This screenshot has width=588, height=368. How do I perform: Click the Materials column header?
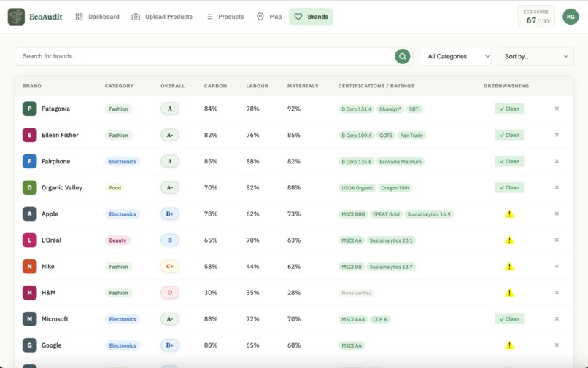click(x=303, y=86)
